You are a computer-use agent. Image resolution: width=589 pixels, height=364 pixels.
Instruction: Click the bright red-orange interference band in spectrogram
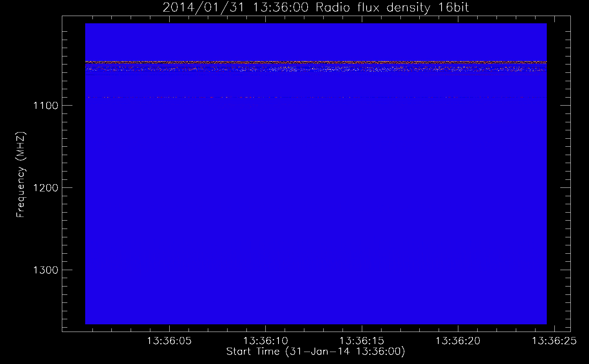(316, 62)
